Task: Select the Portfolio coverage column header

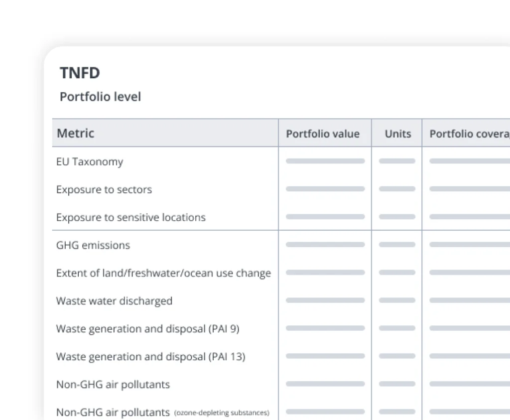Action: pyautogui.click(x=469, y=134)
